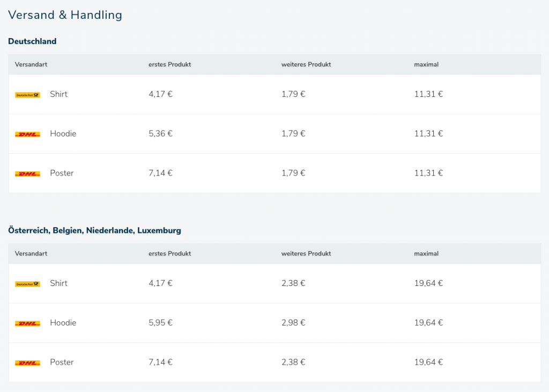Screen dimensions: 549x392
Task: Click 11,31 € in Deutschland Shirt row
Action: click(x=428, y=94)
